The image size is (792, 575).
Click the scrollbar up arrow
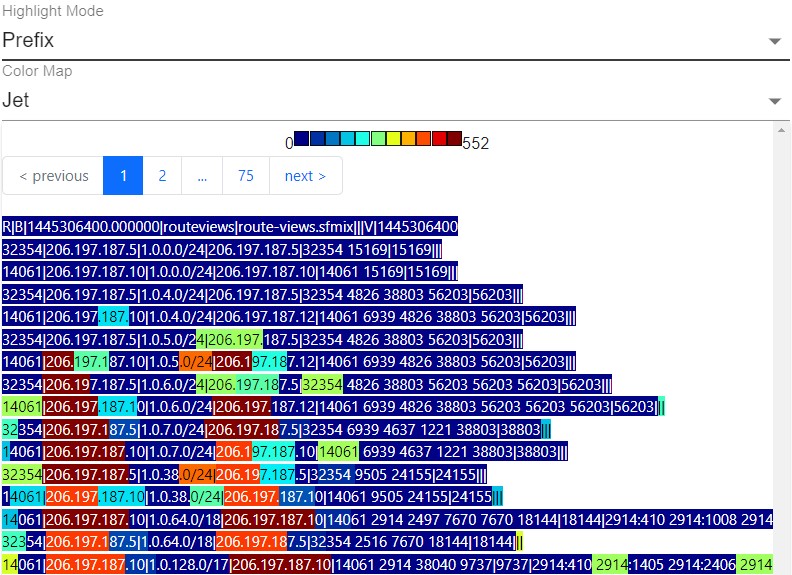pos(781,130)
